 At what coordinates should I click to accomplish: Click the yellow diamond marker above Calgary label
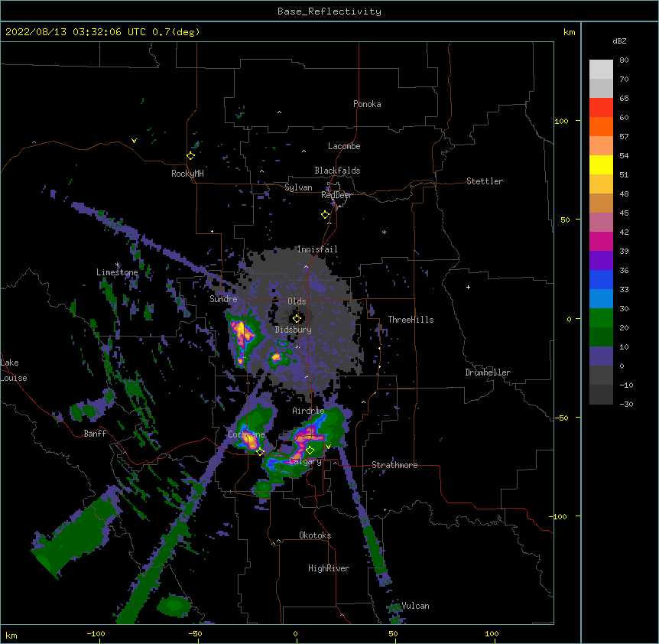[310, 450]
